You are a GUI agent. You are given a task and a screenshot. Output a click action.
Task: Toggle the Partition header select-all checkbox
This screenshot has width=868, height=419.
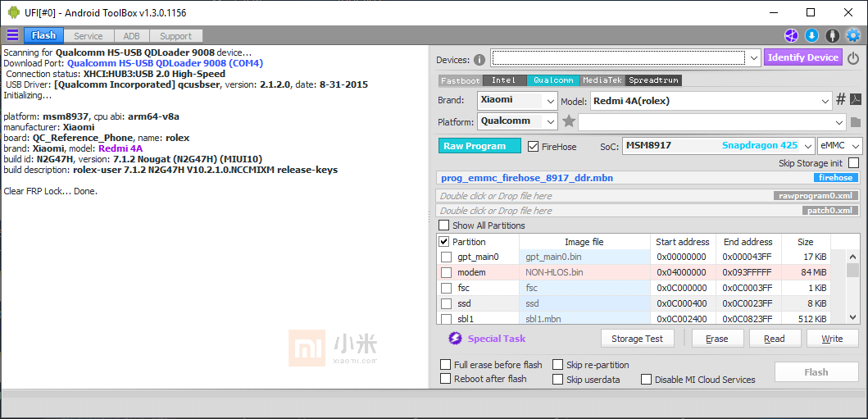click(444, 242)
